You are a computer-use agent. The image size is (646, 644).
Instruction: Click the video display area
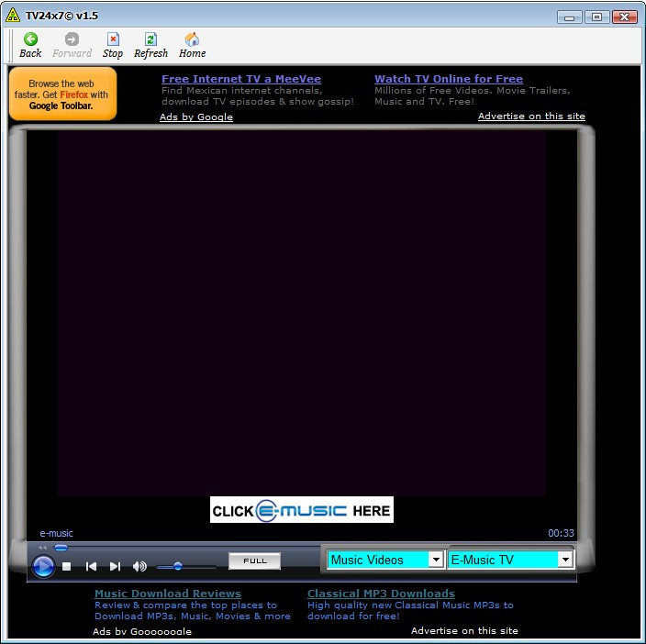click(x=302, y=313)
